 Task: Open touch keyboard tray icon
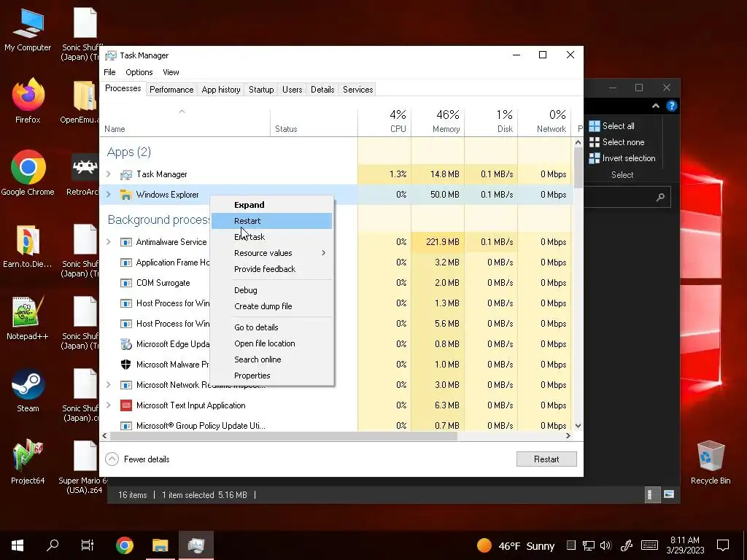tap(649, 545)
